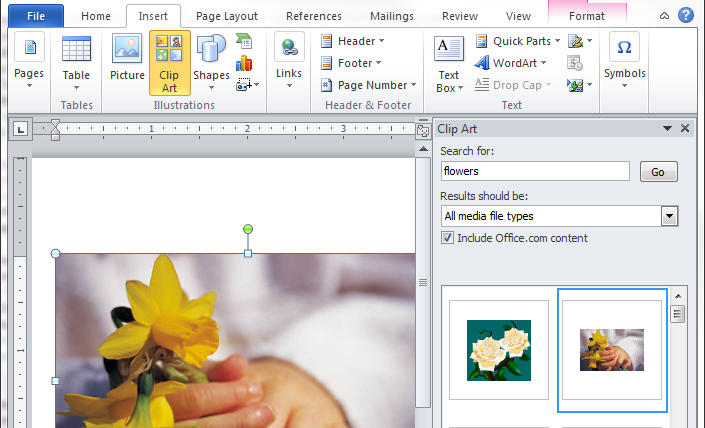Toggle the ruler view button

pos(423,130)
